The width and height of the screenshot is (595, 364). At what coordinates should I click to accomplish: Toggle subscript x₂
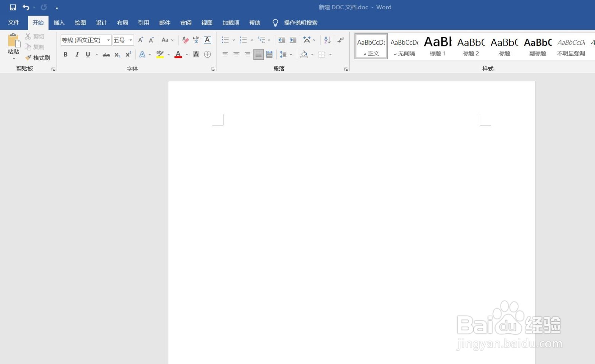point(118,55)
